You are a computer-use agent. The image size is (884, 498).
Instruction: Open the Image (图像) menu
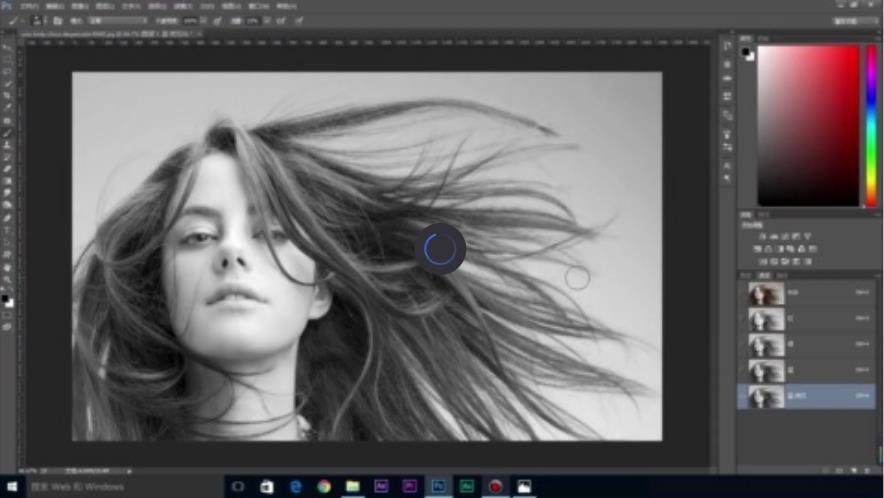point(79,6)
